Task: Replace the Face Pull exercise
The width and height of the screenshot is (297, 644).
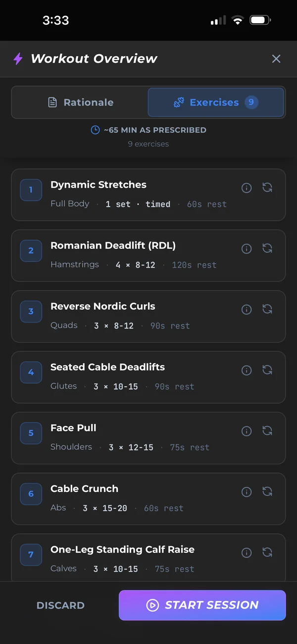Action: [x=267, y=431]
